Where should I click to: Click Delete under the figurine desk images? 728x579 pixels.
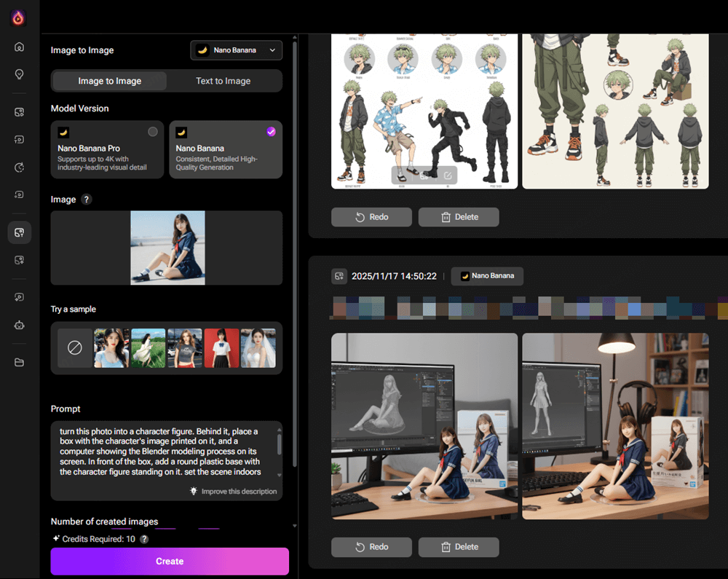click(x=459, y=547)
